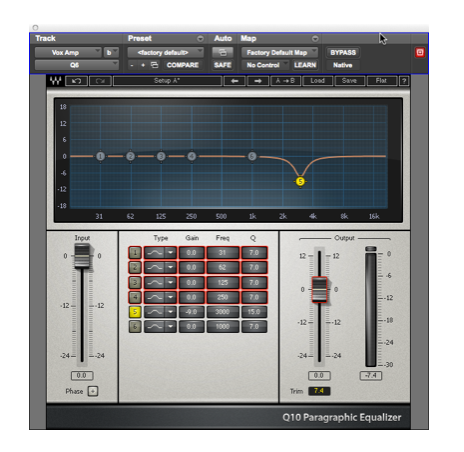Click the redo arrow in the Waves toolbar
The image size is (464, 452).
(x=100, y=81)
